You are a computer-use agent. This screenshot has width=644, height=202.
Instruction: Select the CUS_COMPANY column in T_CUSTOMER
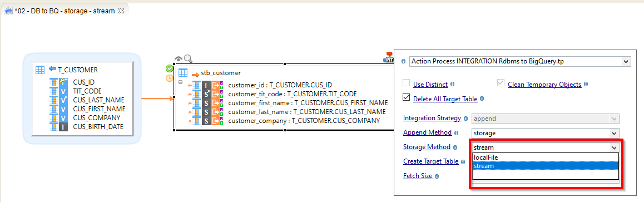point(97,118)
